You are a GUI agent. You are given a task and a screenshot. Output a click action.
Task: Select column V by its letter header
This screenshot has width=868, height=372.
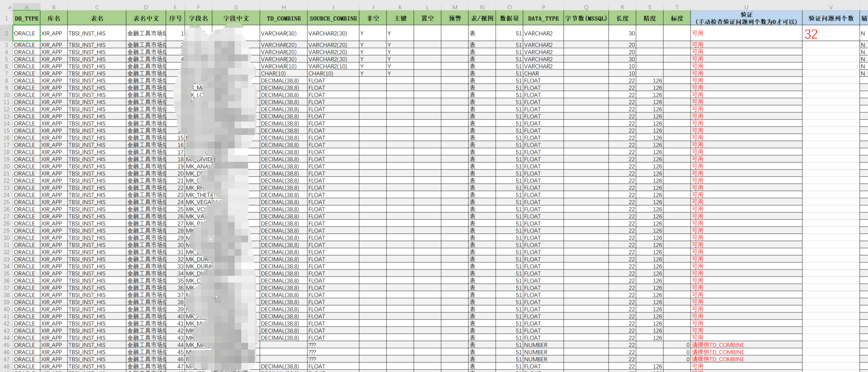coord(830,7)
